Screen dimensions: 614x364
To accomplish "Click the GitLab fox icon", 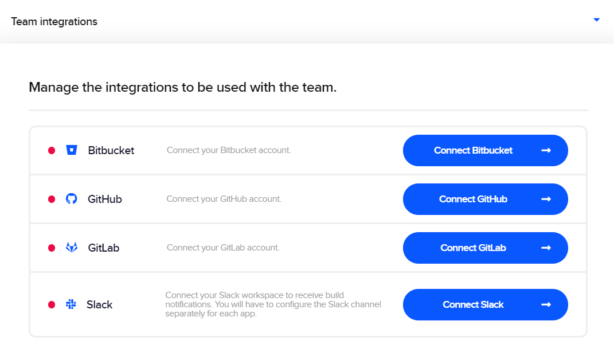I will point(71,248).
